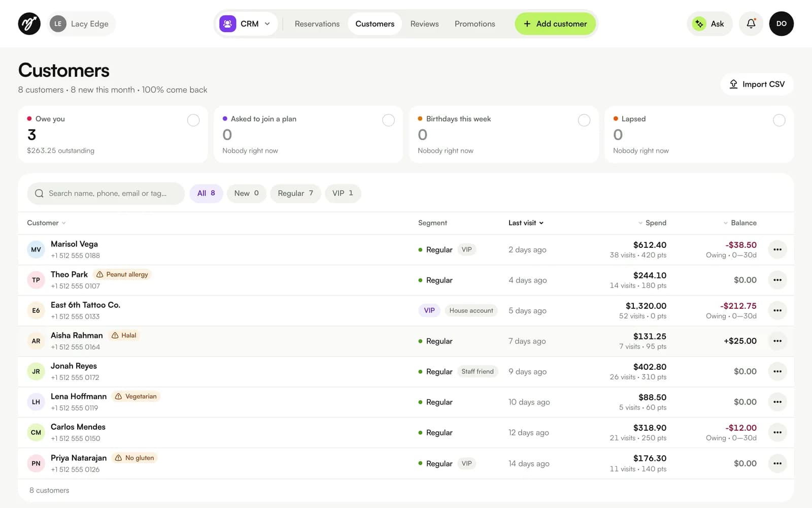Select the Customers tab
812x508 pixels.
(x=375, y=24)
